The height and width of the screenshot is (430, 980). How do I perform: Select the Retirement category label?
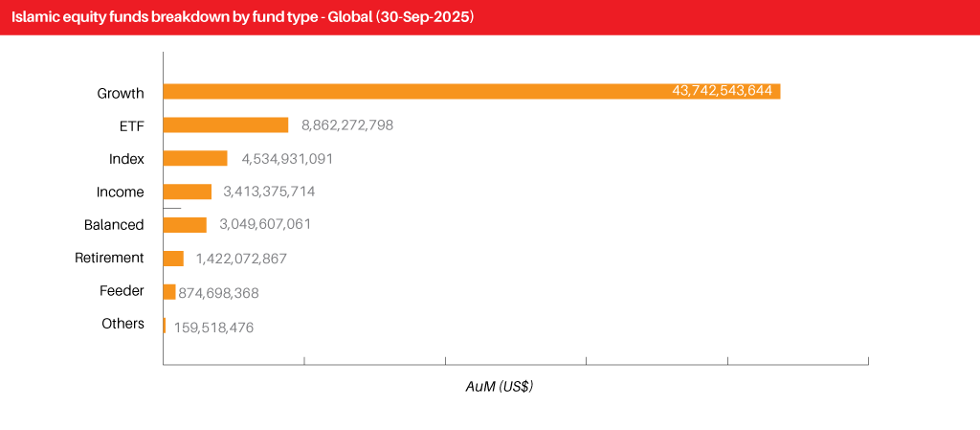pos(109,258)
